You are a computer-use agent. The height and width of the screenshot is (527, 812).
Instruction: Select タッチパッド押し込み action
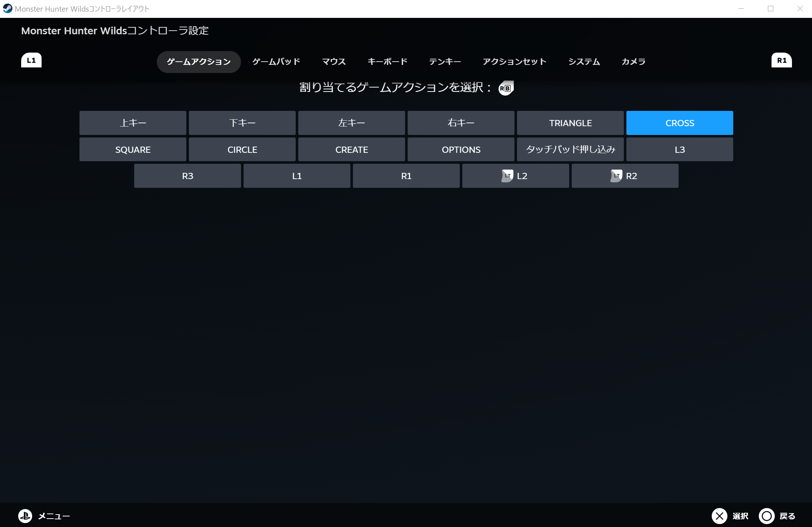(570, 150)
